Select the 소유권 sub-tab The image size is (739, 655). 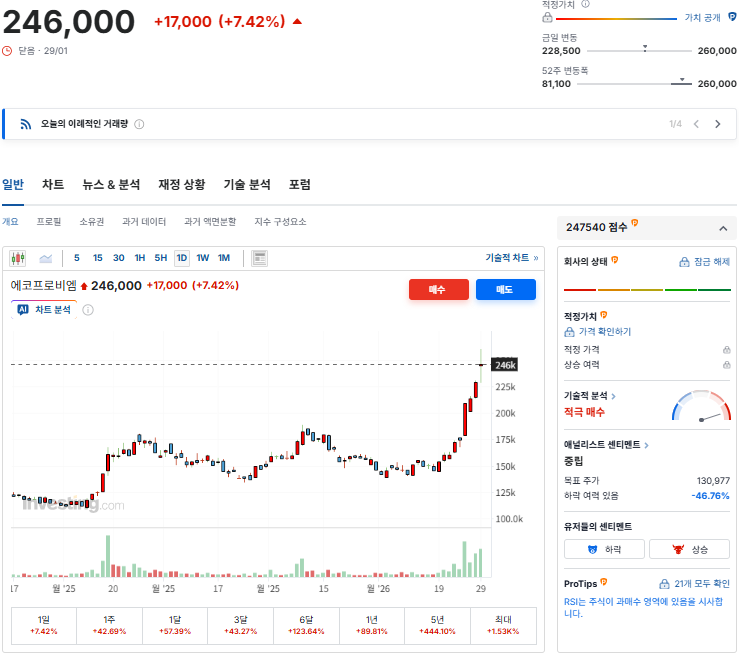click(91, 221)
